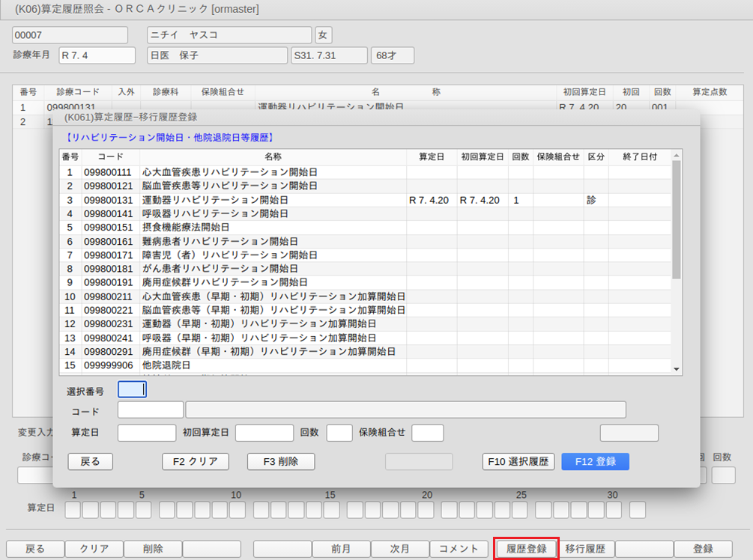Click the コメント button
Viewport: 753px width, 560px height.
click(x=459, y=549)
